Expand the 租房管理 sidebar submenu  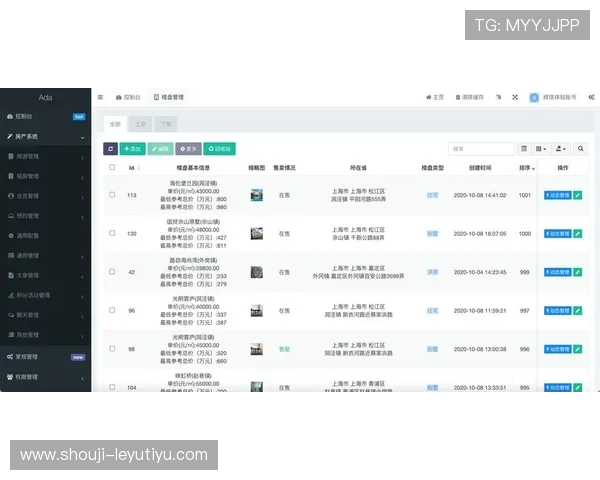[46, 176]
